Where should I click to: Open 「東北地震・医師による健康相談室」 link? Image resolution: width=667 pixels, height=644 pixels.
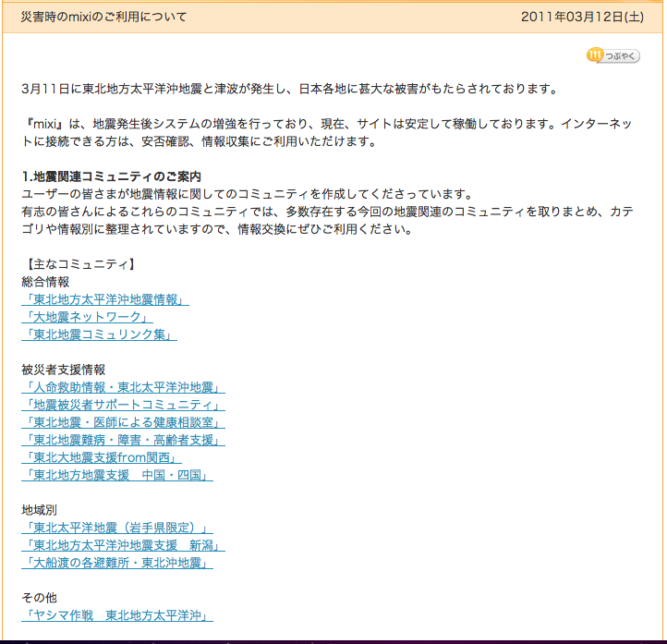coord(123,423)
